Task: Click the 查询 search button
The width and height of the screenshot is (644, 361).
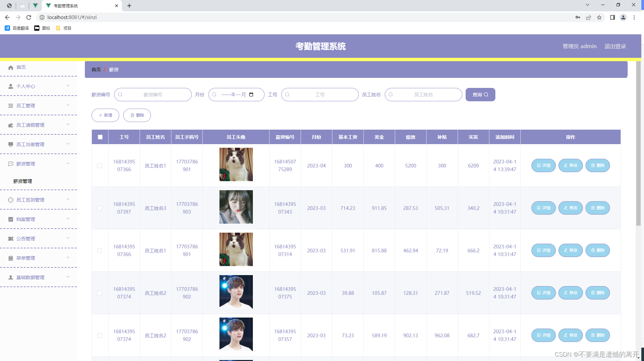Action: tap(480, 95)
